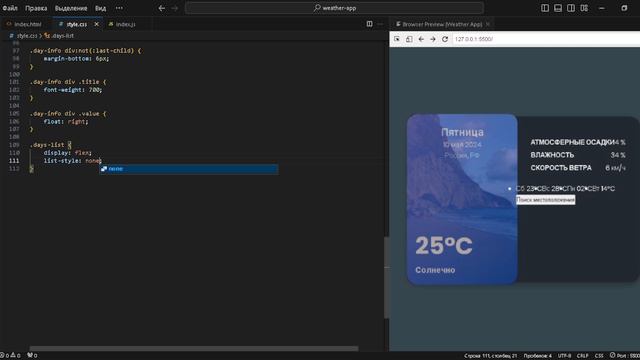The image size is (640, 360).
Task: Go forward with title bar arrow
Action: pos(175,8)
